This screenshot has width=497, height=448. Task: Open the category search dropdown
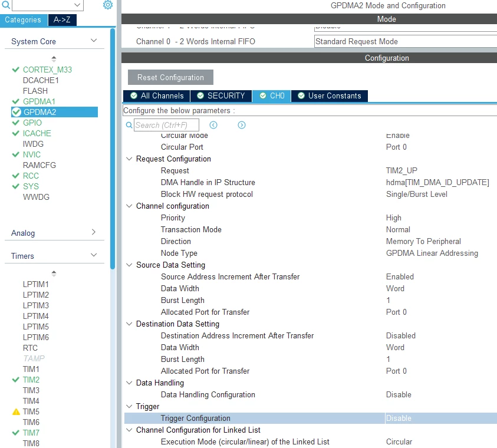77,5
